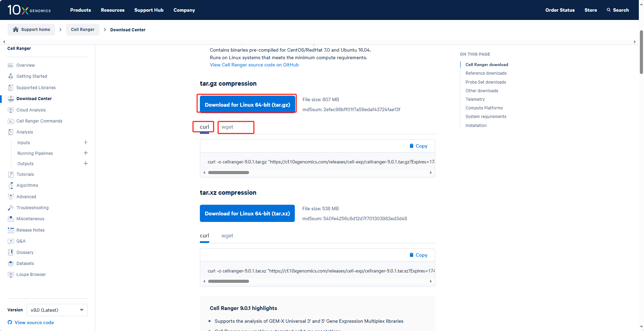Open View Cell Ranger source code on GitHub
Screen dimensions: 644x331
(254, 65)
